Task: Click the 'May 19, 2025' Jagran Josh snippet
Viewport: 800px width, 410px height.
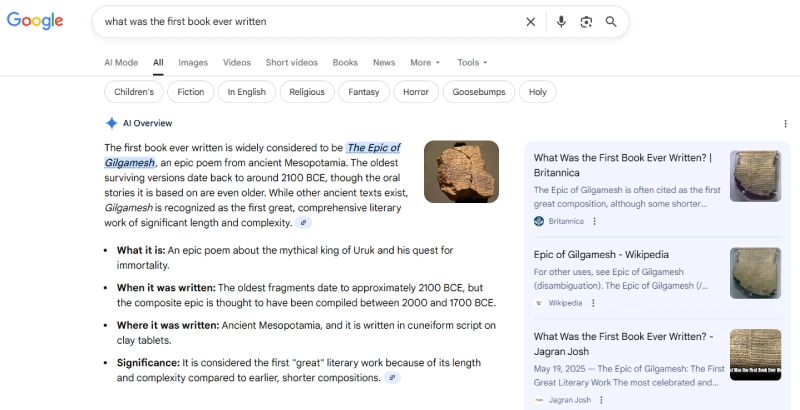Action: (x=629, y=375)
